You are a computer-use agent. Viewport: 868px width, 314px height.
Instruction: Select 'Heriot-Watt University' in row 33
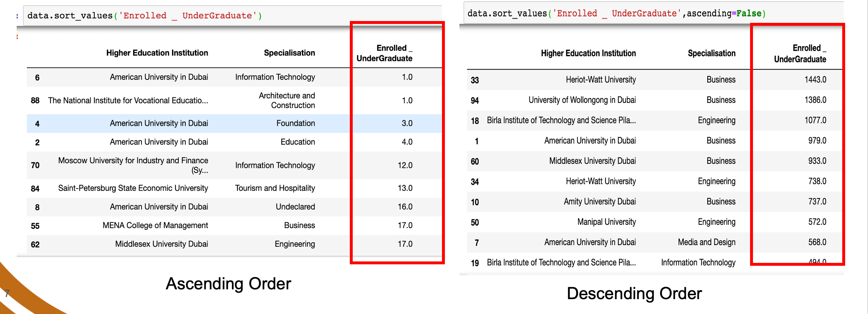click(601, 80)
